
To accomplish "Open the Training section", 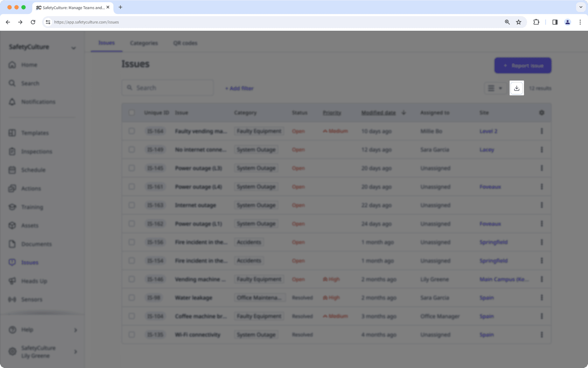I will (x=32, y=207).
